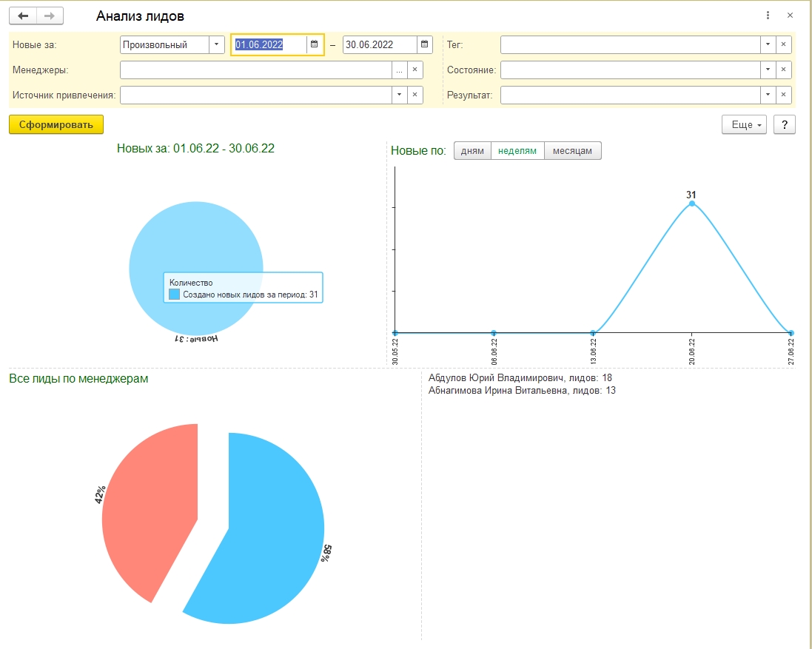
Task: Click the Источник привлечения input field
Action: [256, 95]
